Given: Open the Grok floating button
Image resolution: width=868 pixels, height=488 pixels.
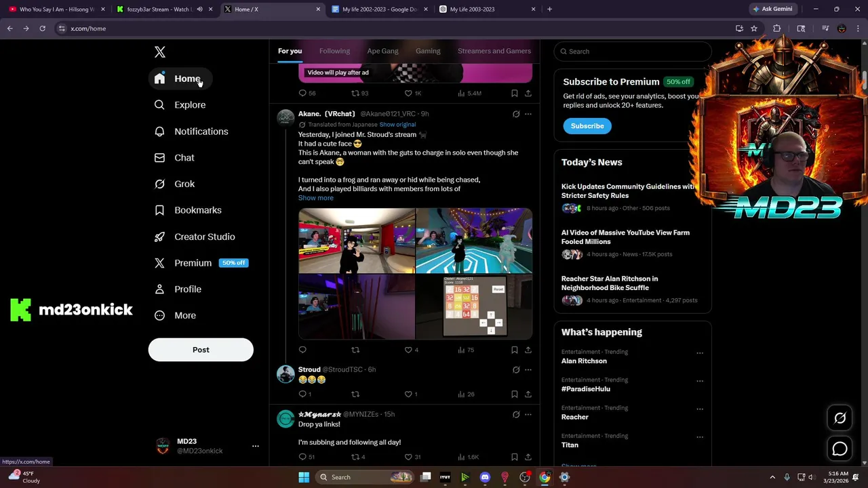Looking at the screenshot, I should click(x=840, y=418).
